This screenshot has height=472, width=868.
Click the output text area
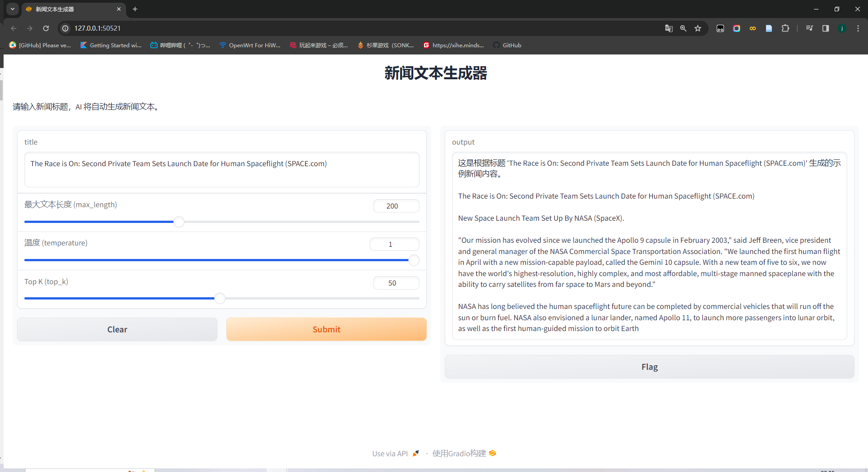(650, 246)
